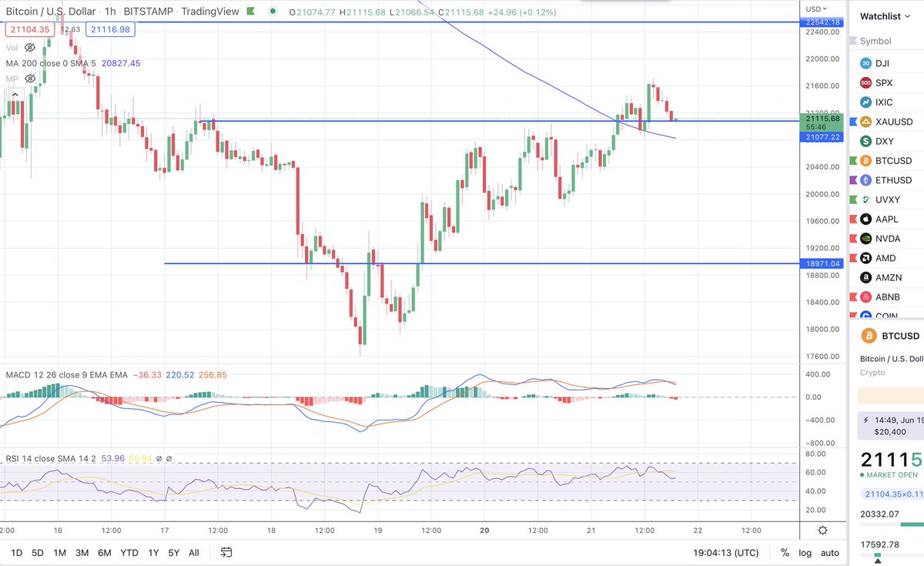
Task: Open the go-to-date calendar icon
Action: click(x=226, y=552)
